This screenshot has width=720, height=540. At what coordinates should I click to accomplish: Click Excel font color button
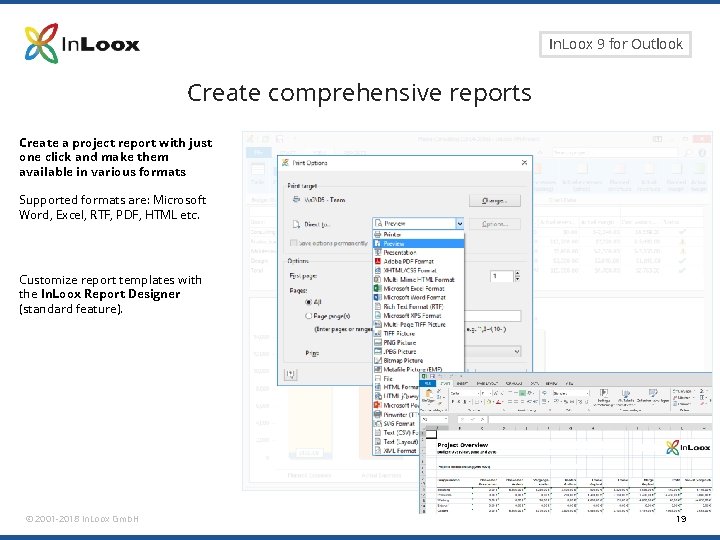pos(499,402)
